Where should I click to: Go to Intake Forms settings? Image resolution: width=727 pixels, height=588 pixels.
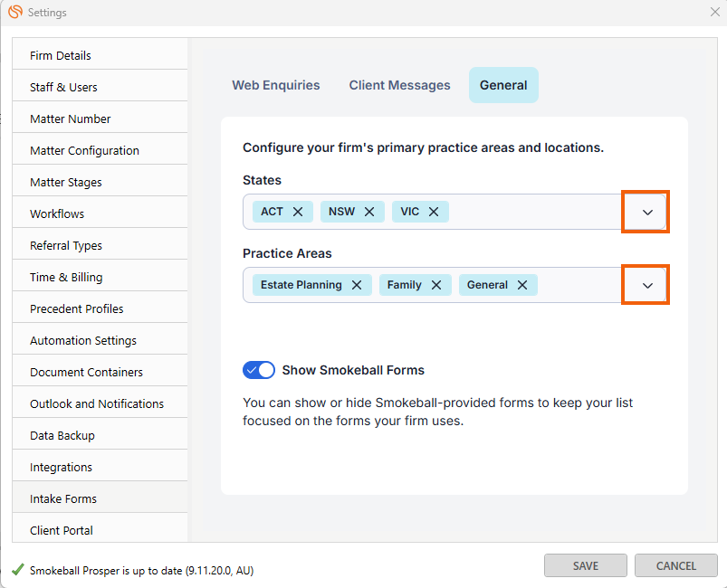pyautogui.click(x=63, y=498)
